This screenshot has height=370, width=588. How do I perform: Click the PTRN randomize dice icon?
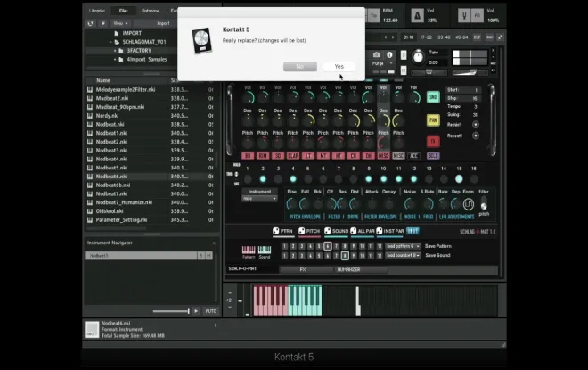276,231
